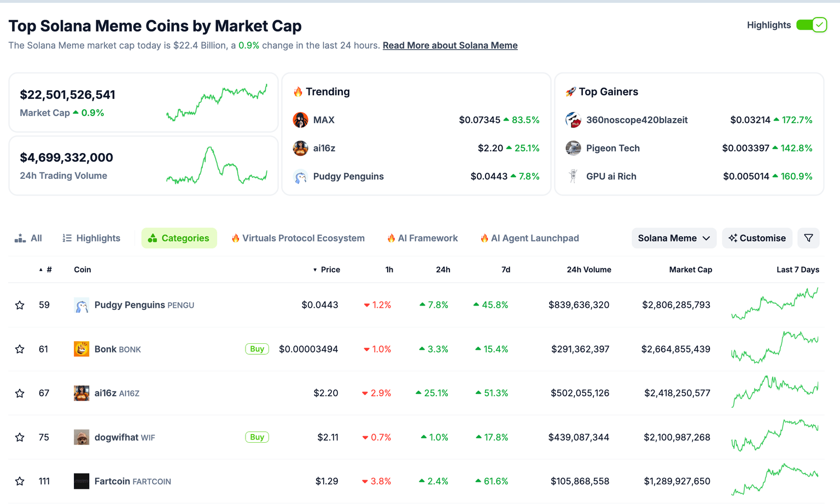This screenshot has width=840, height=504.
Task: Click the dogwifhat coin icon
Action: pos(81,437)
